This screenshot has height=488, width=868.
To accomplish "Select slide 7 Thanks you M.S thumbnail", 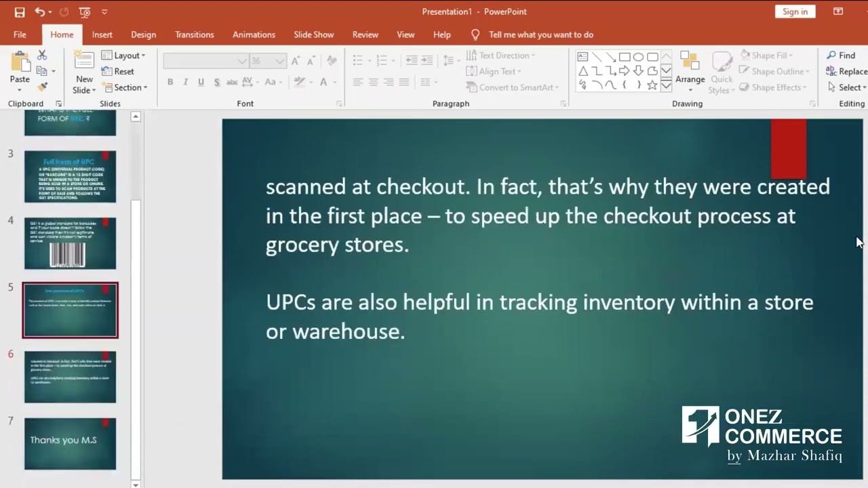I will pos(71,443).
